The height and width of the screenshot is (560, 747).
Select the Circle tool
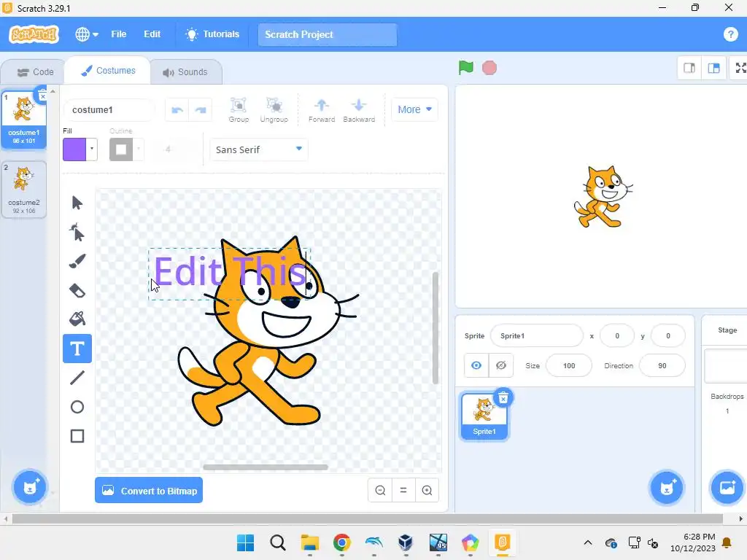pyautogui.click(x=77, y=407)
